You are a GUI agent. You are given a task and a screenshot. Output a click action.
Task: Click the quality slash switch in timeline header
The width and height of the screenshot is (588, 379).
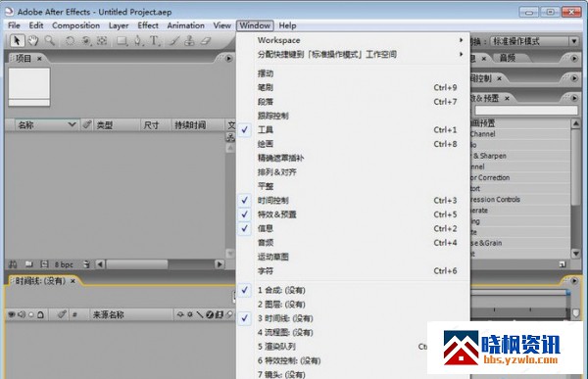coord(200,314)
